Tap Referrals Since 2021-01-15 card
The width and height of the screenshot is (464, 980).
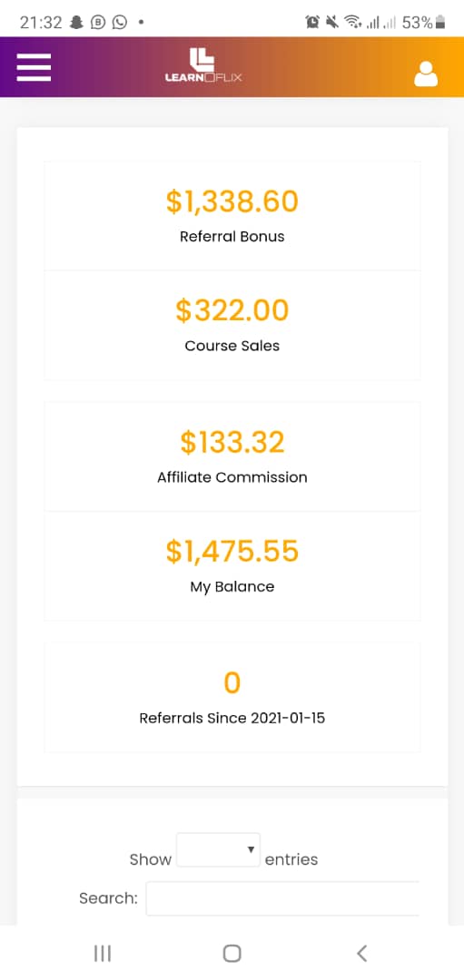[x=232, y=698]
